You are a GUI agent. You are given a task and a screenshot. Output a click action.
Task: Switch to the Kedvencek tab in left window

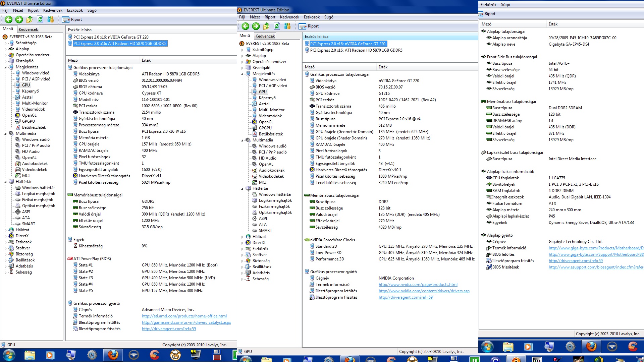pyautogui.click(x=29, y=29)
